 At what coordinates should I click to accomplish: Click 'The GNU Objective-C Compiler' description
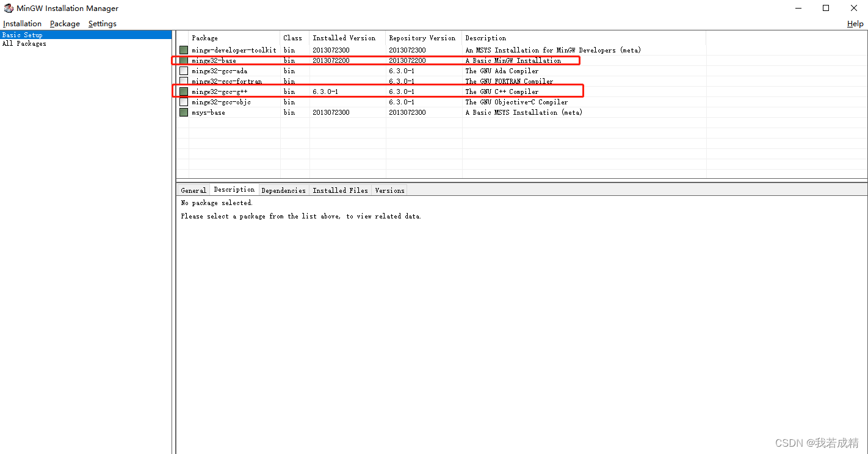point(516,102)
